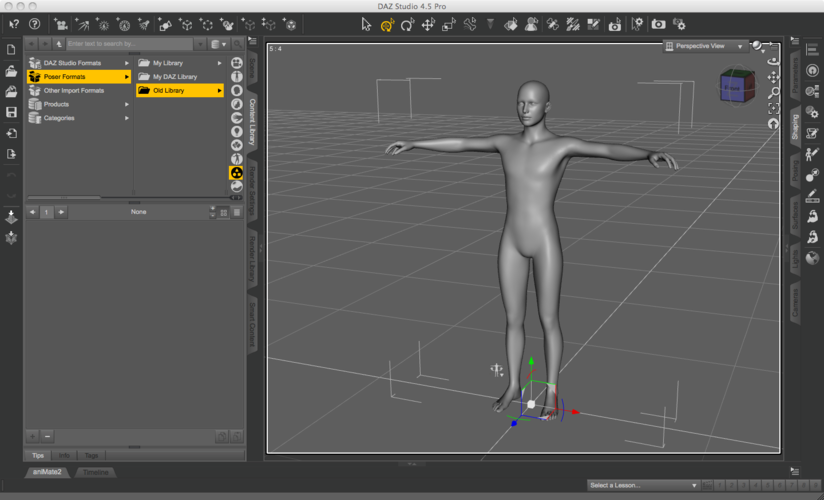Click the Reset View viewport icon
The height and width of the screenshot is (500, 824).
pyautogui.click(x=773, y=123)
